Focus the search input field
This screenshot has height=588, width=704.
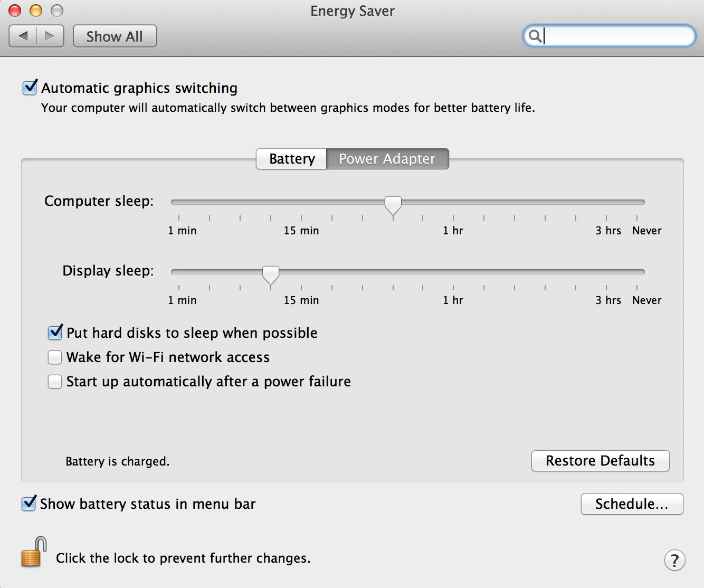617,36
